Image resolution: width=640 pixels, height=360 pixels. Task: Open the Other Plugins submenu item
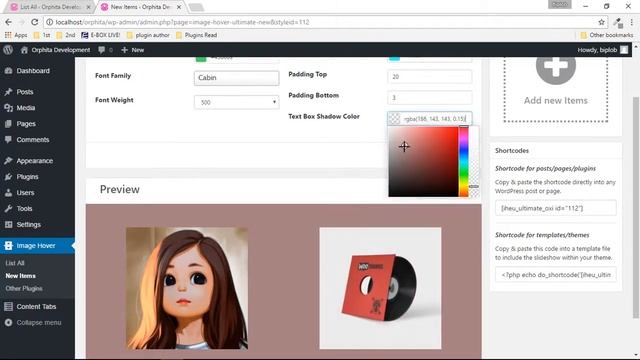click(x=24, y=289)
